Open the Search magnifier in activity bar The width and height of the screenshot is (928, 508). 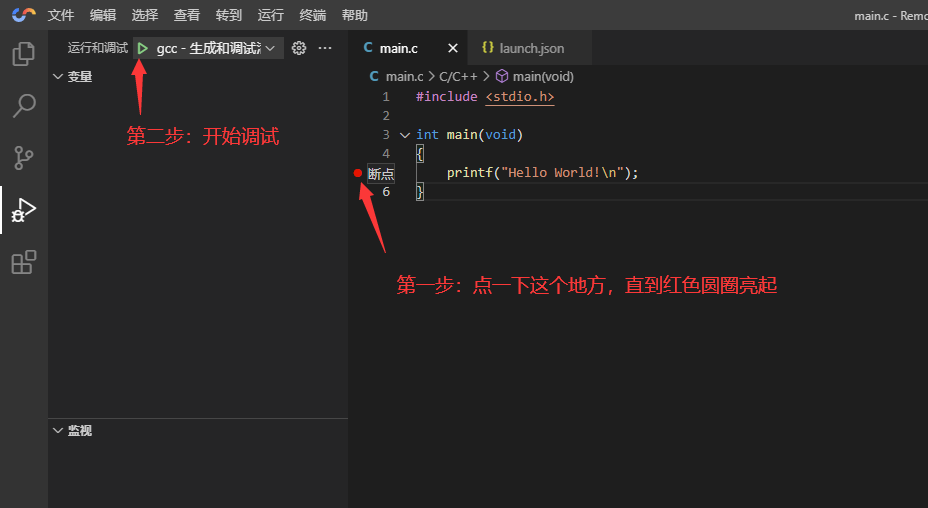pos(23,106)
